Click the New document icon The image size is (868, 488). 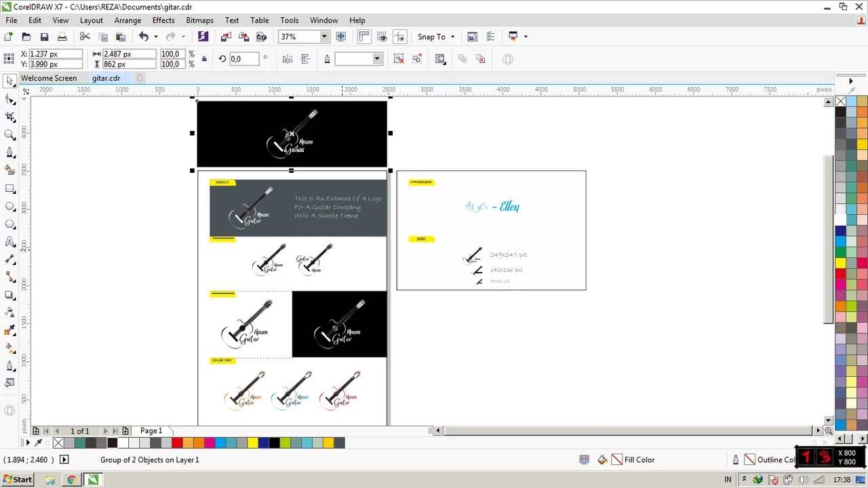[x=8, y=37]
